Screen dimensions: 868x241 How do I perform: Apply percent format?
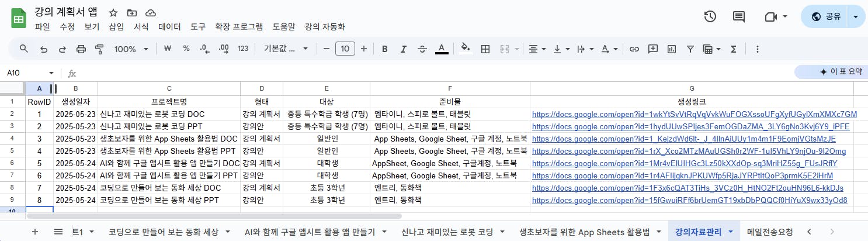click(x=186, y=49)
